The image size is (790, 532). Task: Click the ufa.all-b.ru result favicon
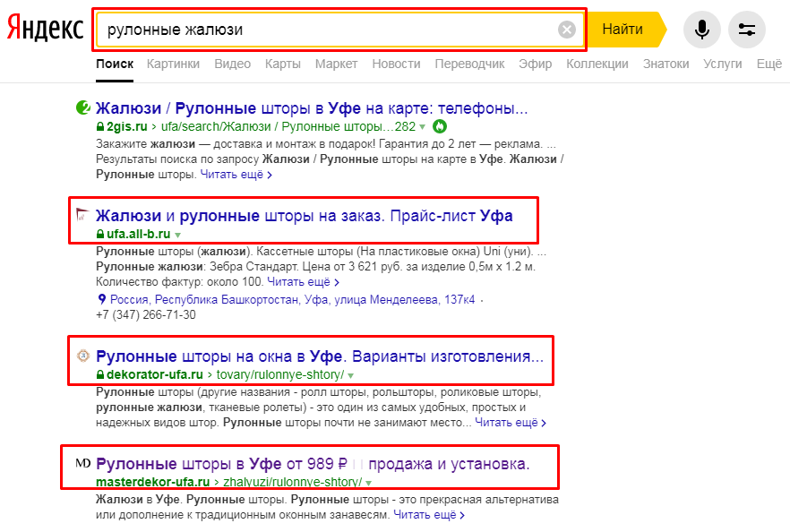coord(82,215)
